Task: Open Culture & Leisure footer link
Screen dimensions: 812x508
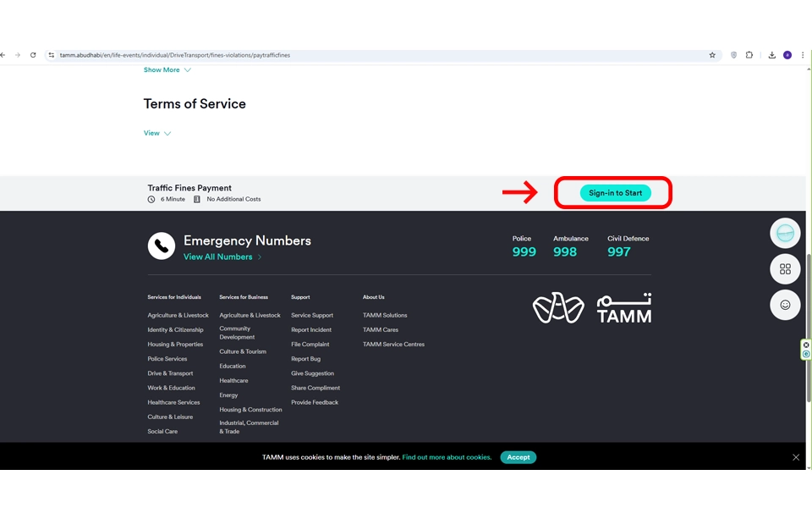Action: pos(170,417)
